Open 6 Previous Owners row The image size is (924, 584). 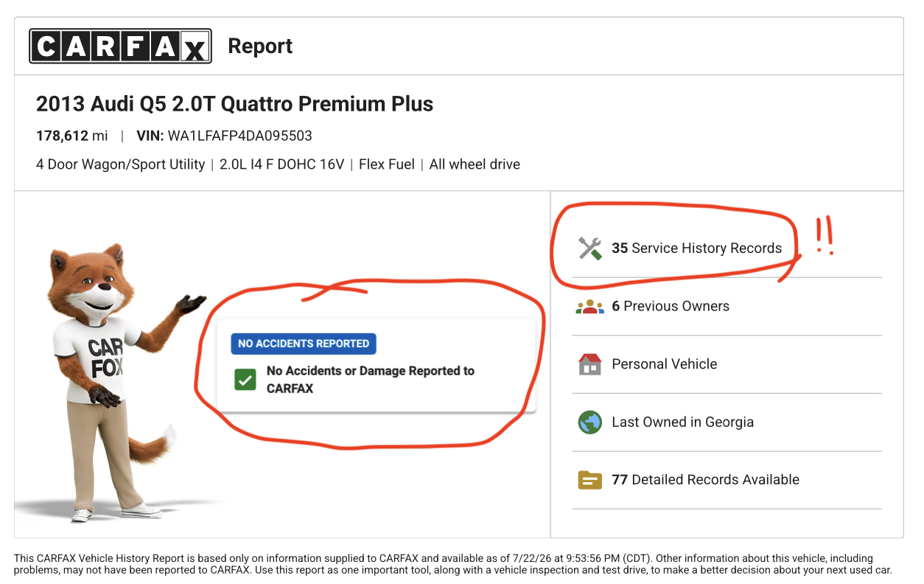[x=727, y=307]
